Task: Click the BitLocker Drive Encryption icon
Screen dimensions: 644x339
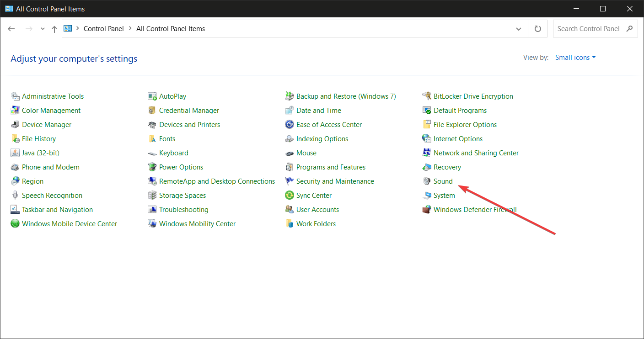Action: pos(427,96)
